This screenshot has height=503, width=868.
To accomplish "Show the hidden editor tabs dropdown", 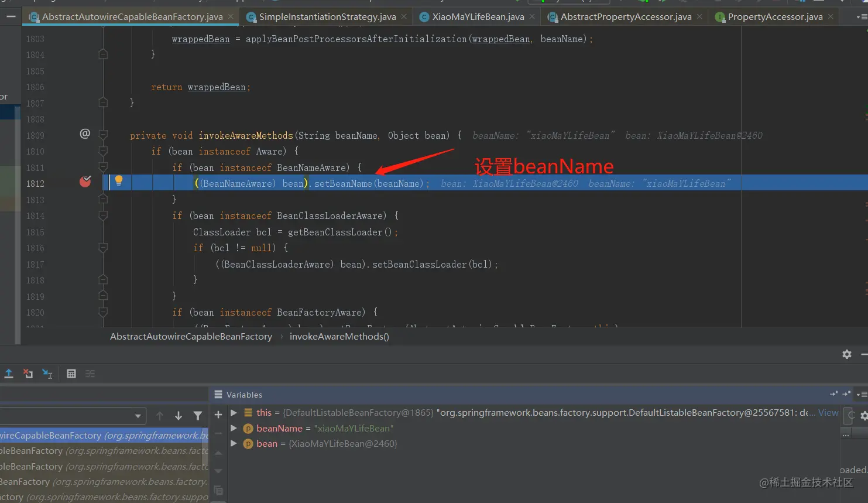I will [862, 17].
